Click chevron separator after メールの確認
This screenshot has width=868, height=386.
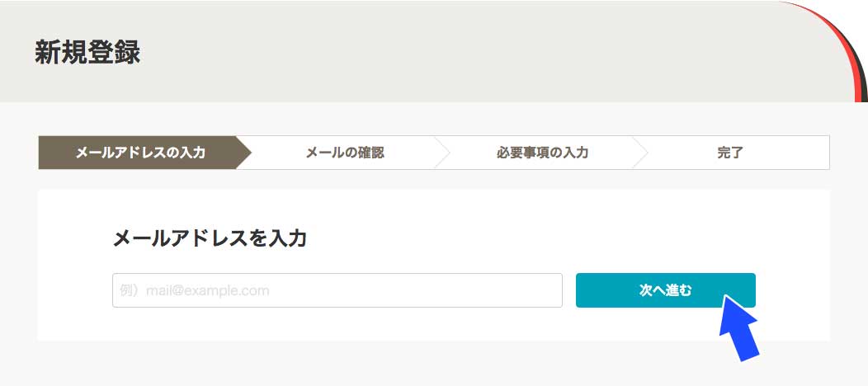point(442,153)
